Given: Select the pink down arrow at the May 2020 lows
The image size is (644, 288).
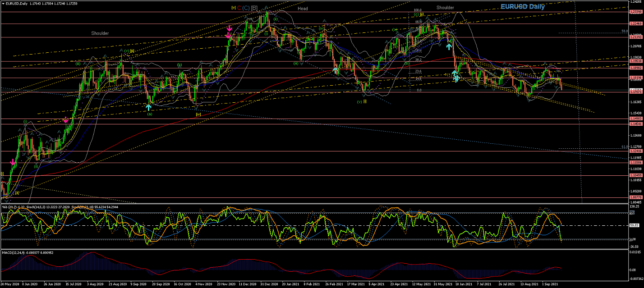Looking at the screenshot, I should (13, 162).
